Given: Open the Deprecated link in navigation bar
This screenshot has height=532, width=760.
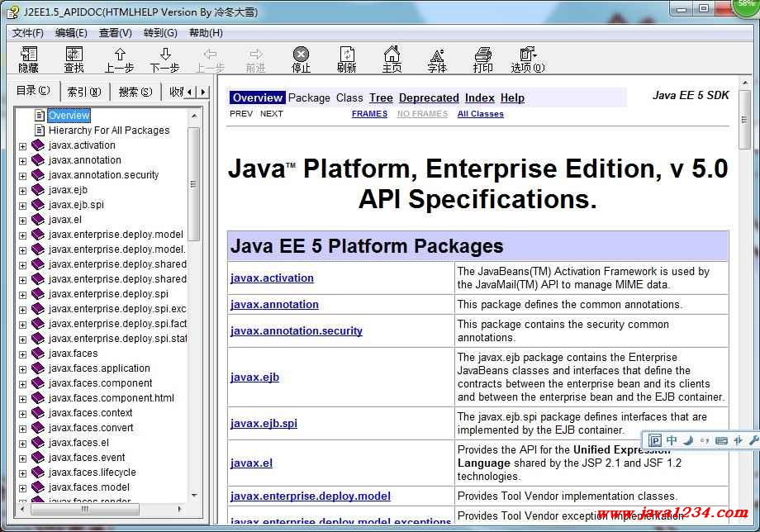Looking at the screenshot, I should (429, 97).
